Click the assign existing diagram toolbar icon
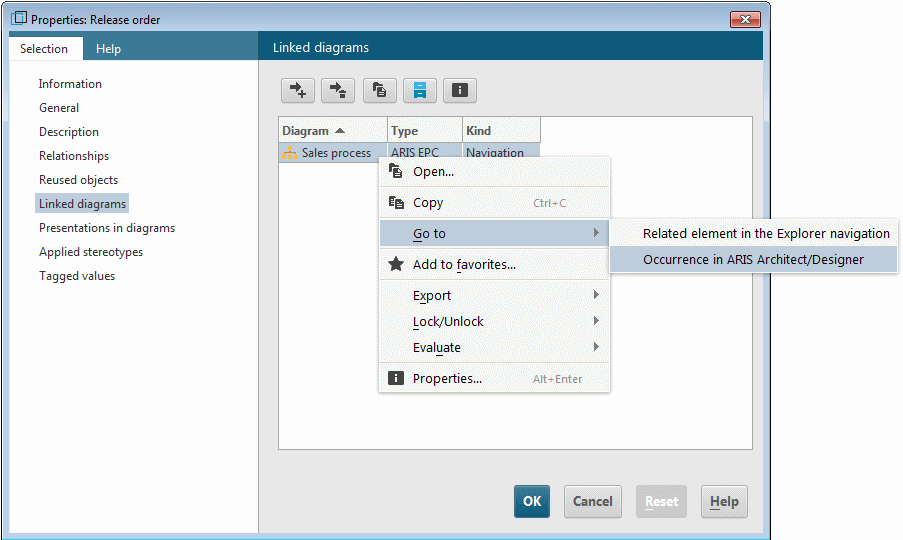 [x=338, y=90]
